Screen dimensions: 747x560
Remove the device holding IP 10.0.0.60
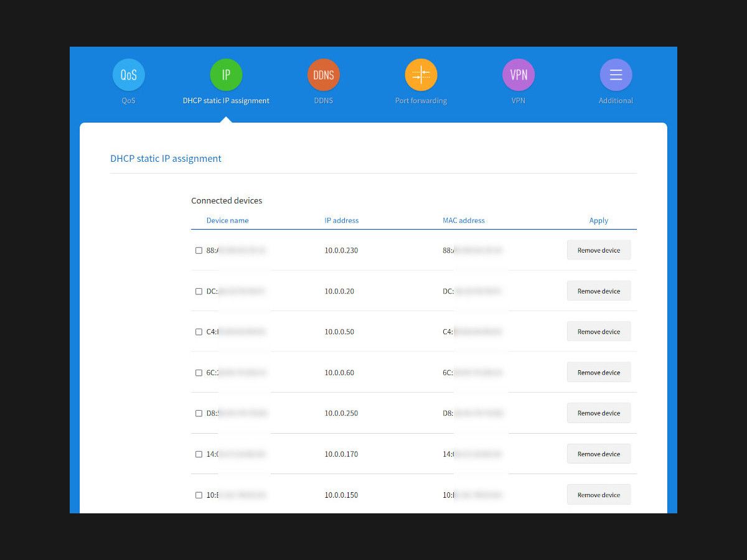[x=598, y=372]
